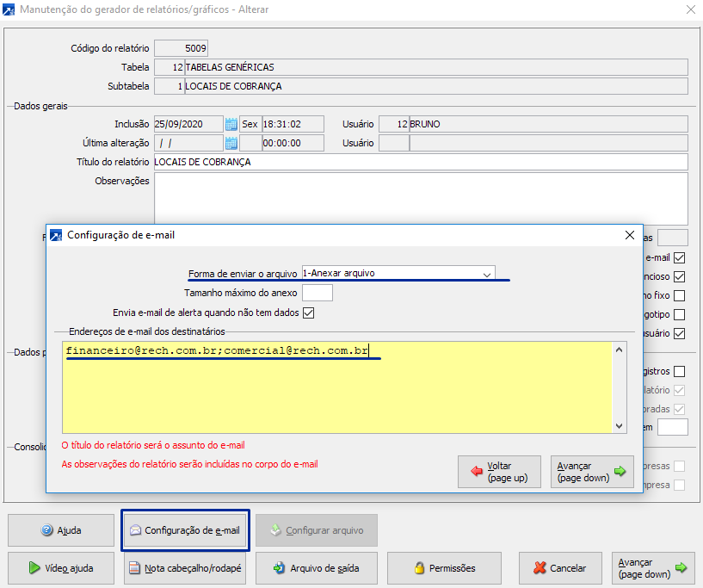Click Avançar (page down) in e-mail dialog
The width and height of the screenshot is (703, 588).
[590, 472]
